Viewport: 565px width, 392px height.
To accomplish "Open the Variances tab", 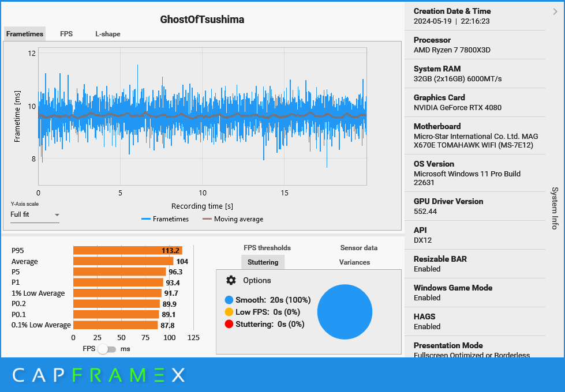I will [354, 262].
